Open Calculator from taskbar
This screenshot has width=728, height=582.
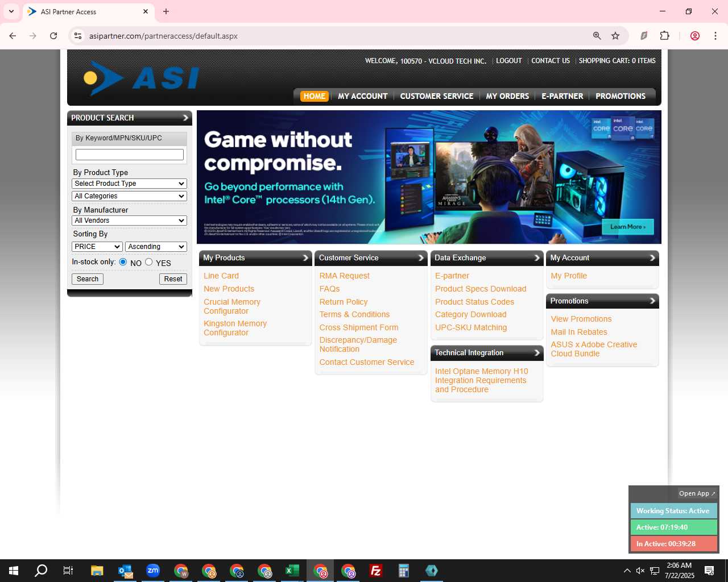[404, 571]
